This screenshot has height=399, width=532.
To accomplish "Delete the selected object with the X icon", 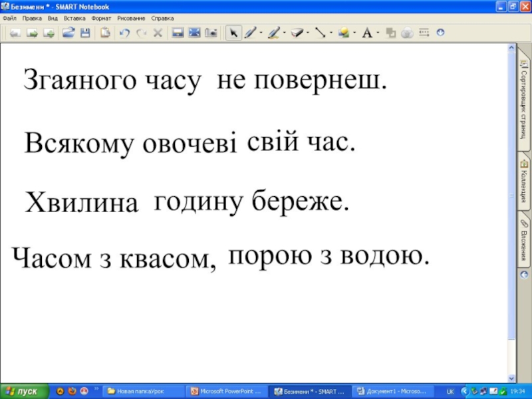I will click(x=158, y=33).
